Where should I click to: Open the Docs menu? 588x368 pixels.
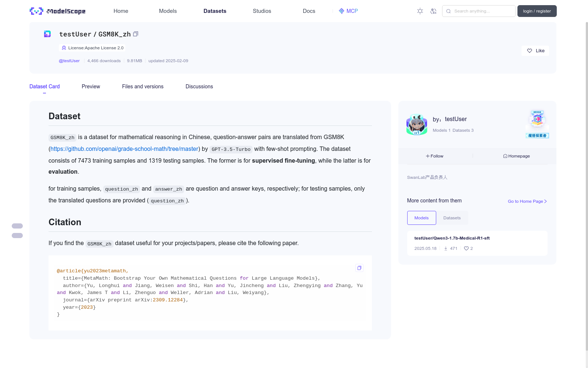(309, 11)
